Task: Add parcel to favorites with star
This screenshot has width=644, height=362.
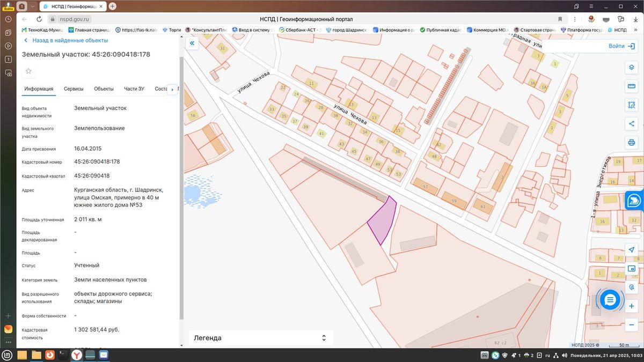Action: pyautogui.click(x=28, y=71)
